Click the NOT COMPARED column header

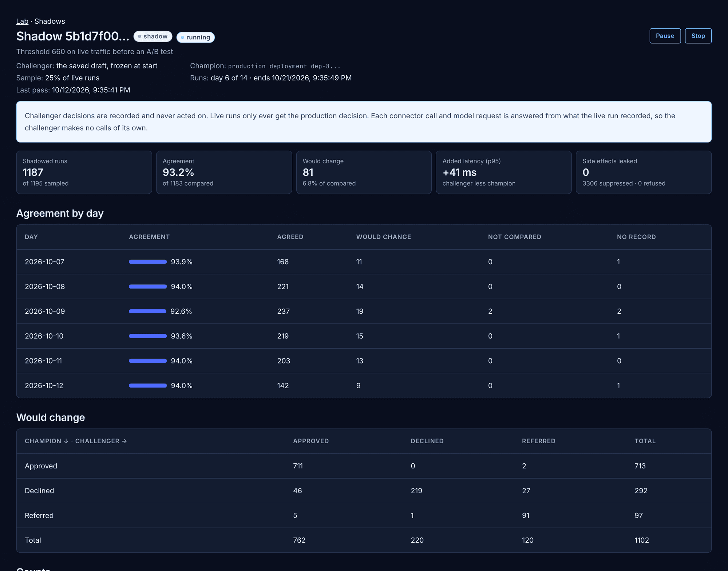[515, 237]
